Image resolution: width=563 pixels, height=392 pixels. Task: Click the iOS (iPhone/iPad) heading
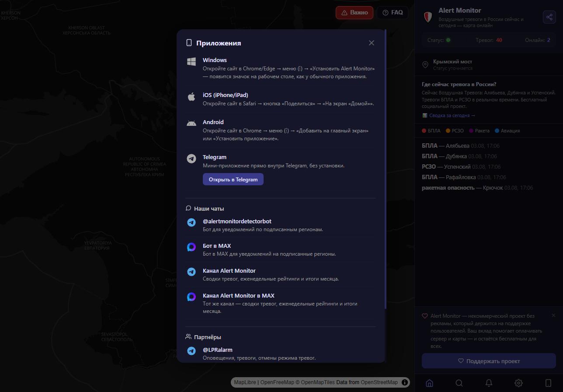(x=226, y=95)
